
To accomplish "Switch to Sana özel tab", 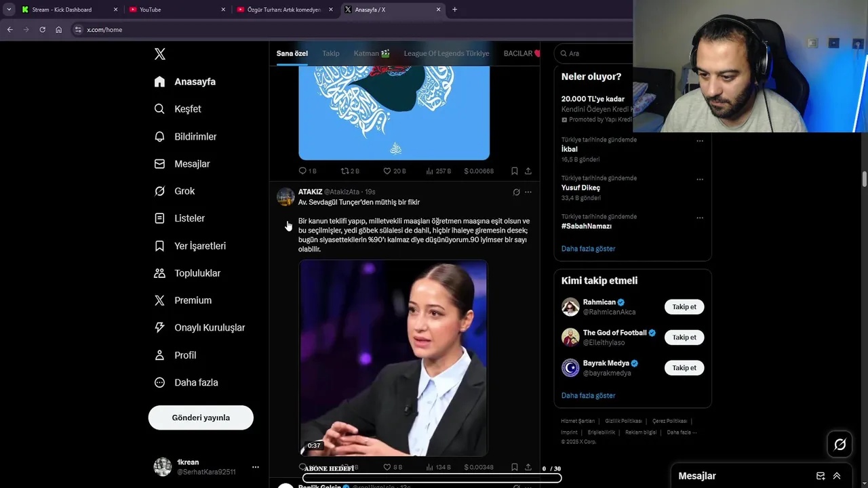I will [292, 54].
